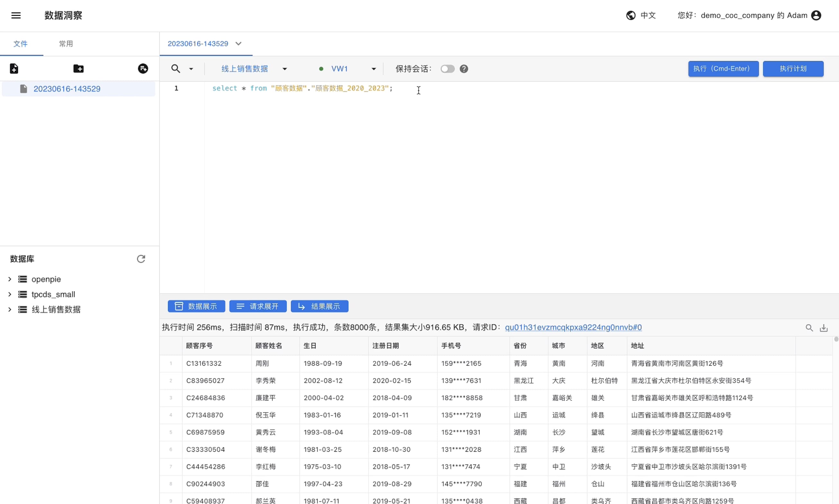This screenshot has height=504, width=839.
Task: Open the hamburger navigation menu
Action: coord(16,15)
